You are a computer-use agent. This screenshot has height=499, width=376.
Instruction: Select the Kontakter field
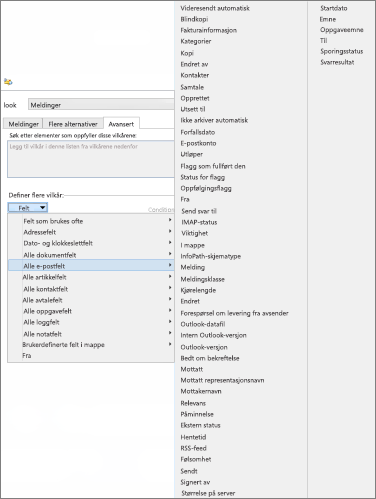[x=195, y=75]
